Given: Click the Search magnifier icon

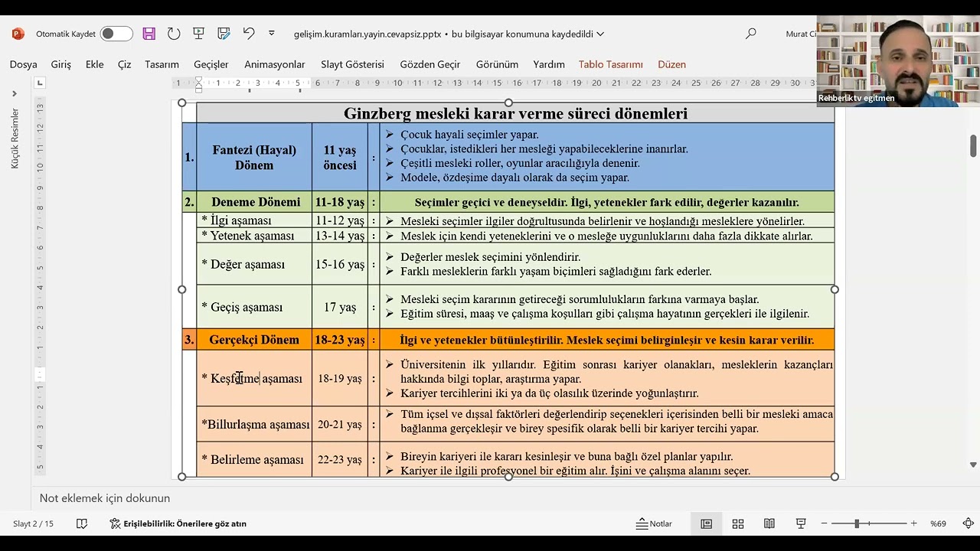Looking at the screenshot, I should click(x=751, y=34).
